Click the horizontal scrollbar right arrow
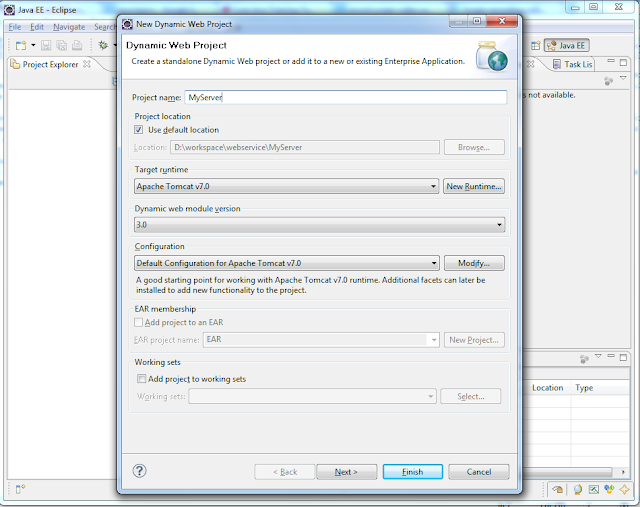The width and height of the screenshot is (640, 507). click(623, 472)
